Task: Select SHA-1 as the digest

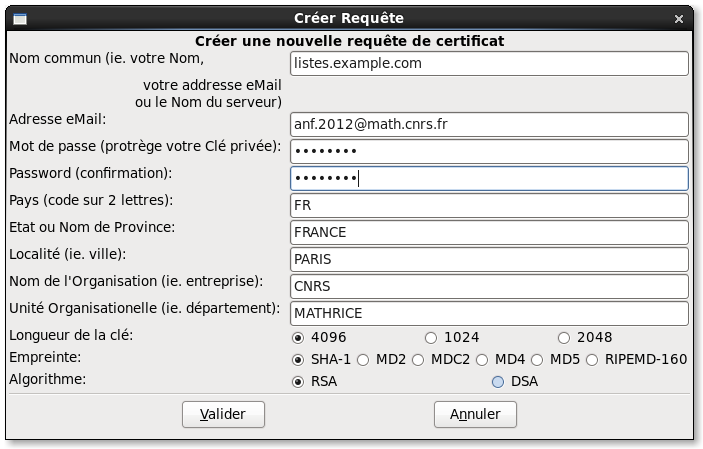Action: point(297,359)
